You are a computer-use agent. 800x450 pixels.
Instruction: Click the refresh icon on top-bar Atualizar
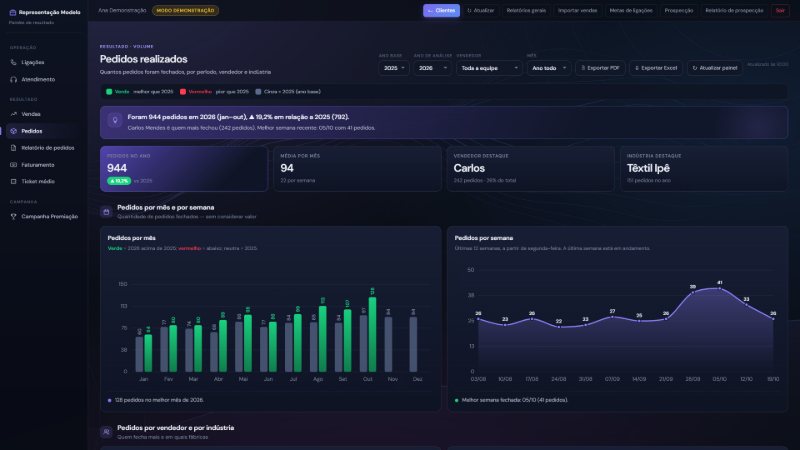click(469, 11)
